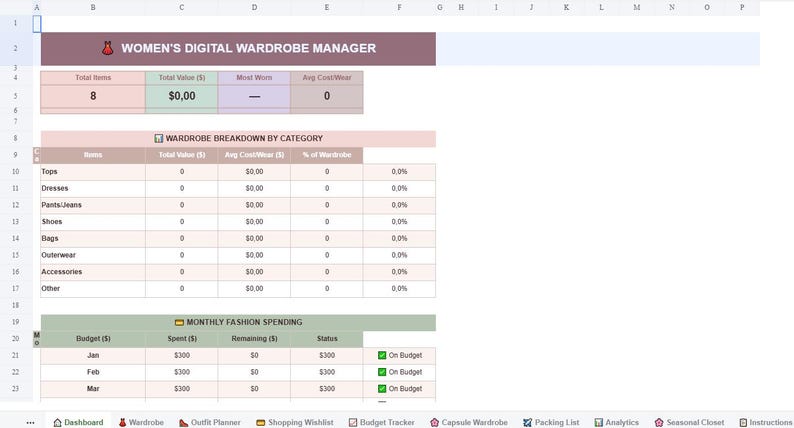Select column C header
Image resolution: width=794 pixels, height=428 pixels.
(181, 7)
